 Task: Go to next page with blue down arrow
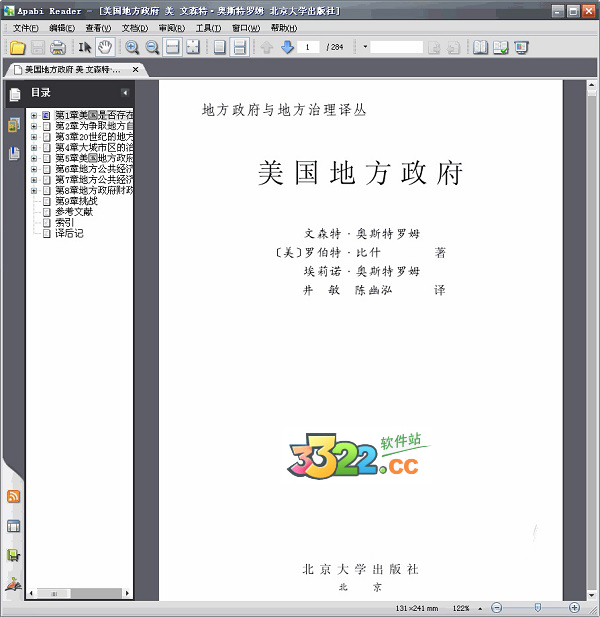tap(288, 47)
